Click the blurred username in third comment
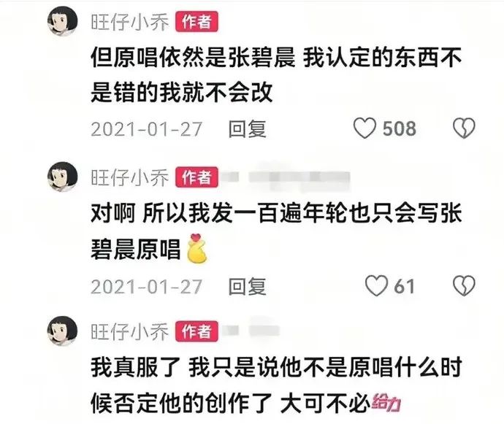 tap(251, 331)
